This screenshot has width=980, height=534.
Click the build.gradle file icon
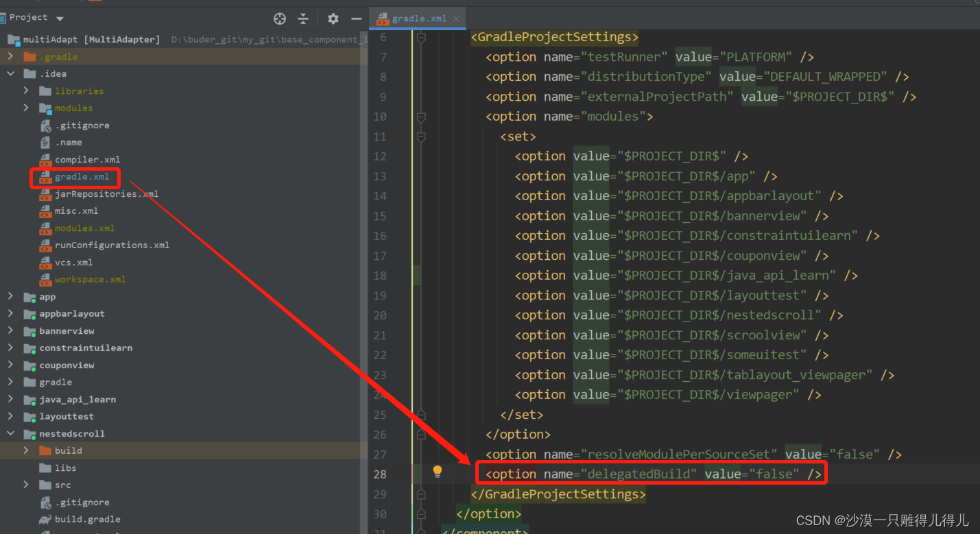pos(45,519)
